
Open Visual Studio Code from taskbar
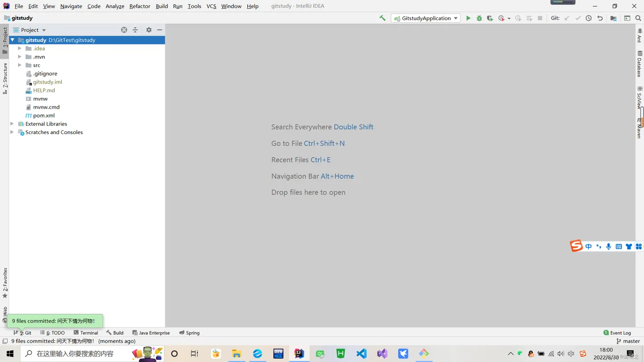click(362, 353)
